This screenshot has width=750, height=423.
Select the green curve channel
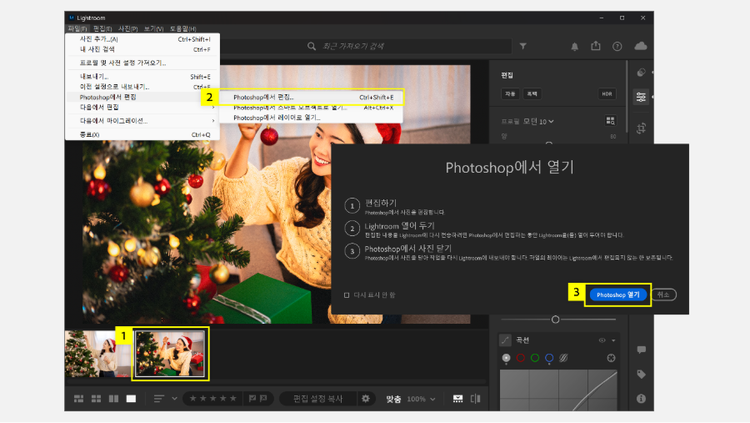point(535,358)
